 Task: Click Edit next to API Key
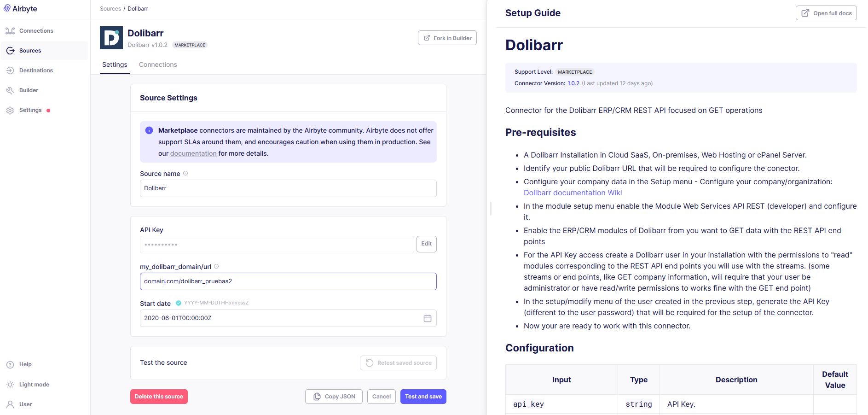[x=427, y=244]
